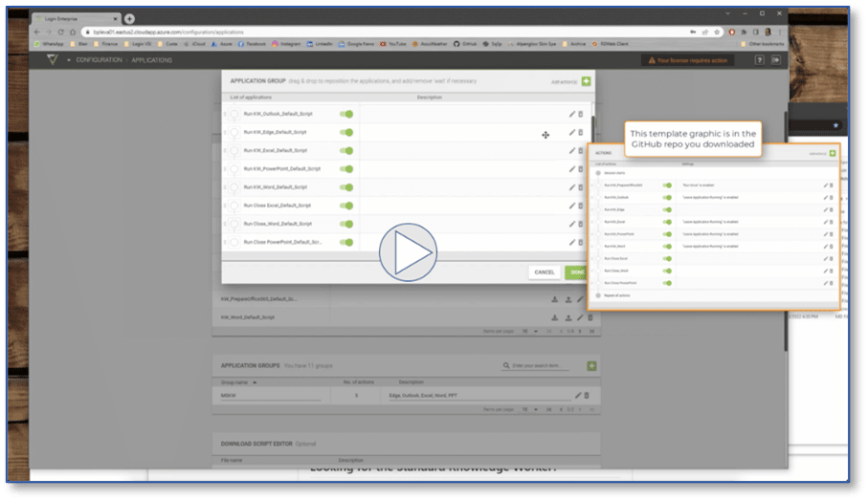The image size is (868, 501).
Task: Open the Google News bookmark
Action: point(356,44)
